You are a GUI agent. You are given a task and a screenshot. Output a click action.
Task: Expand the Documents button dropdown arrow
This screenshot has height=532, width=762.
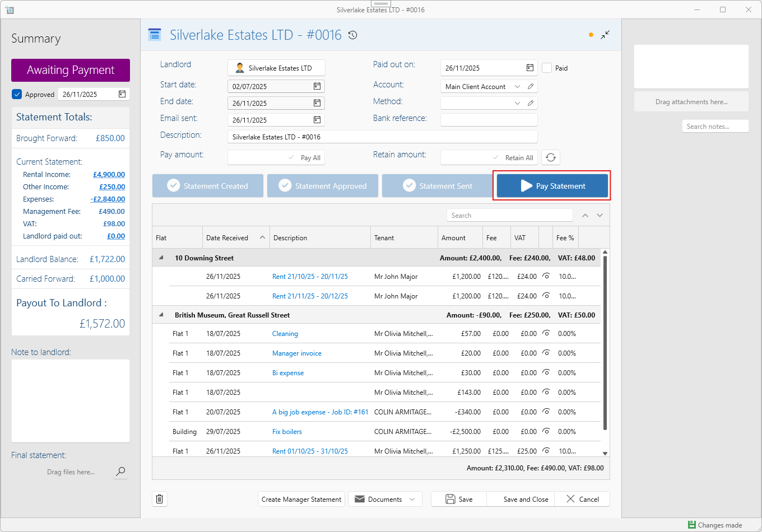(x=413, y=499)
